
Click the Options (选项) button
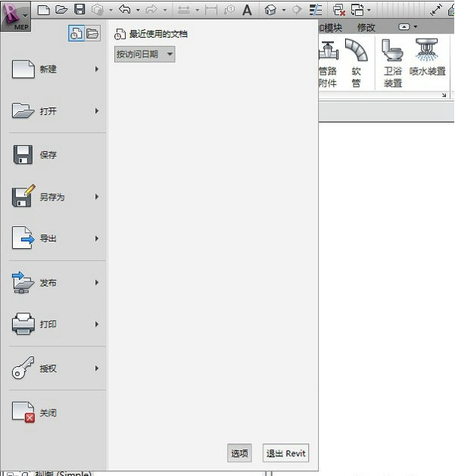239,453
